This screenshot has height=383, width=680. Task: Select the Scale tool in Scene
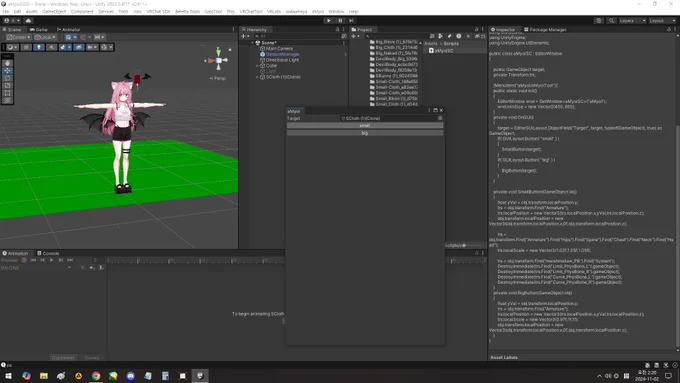[7, 85]
